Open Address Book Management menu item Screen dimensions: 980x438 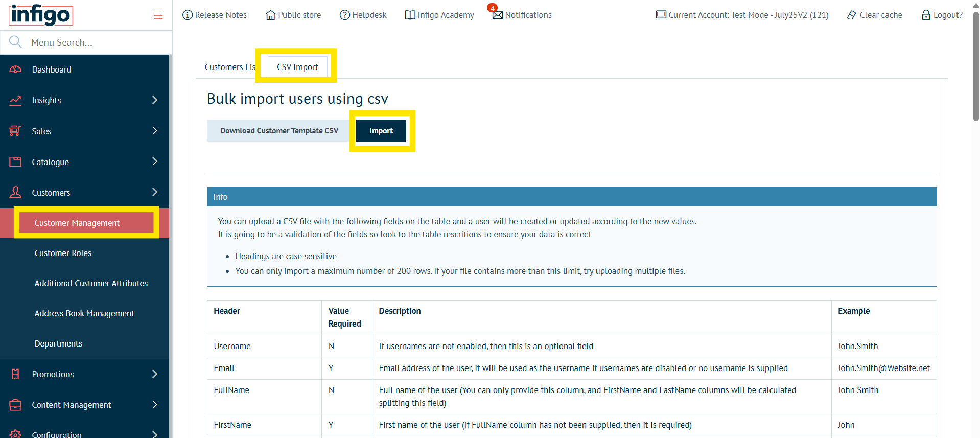pos(84,313)
